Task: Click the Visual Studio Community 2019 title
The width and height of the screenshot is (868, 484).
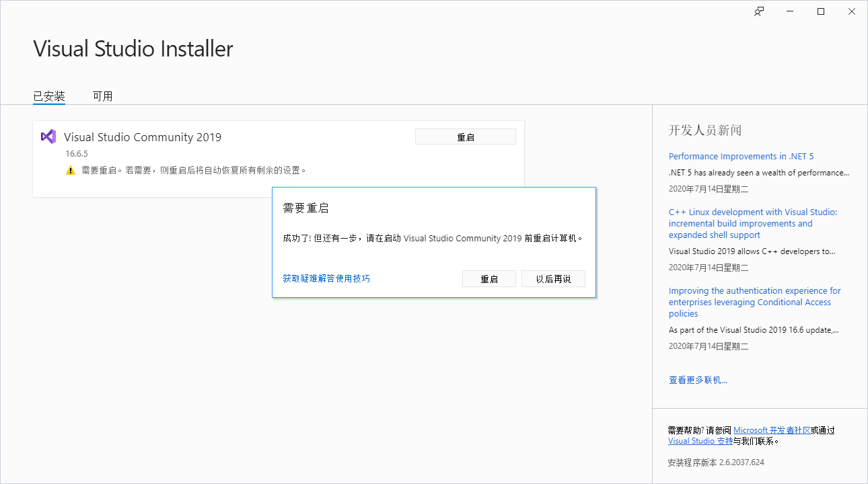Action: pos(143,137)
